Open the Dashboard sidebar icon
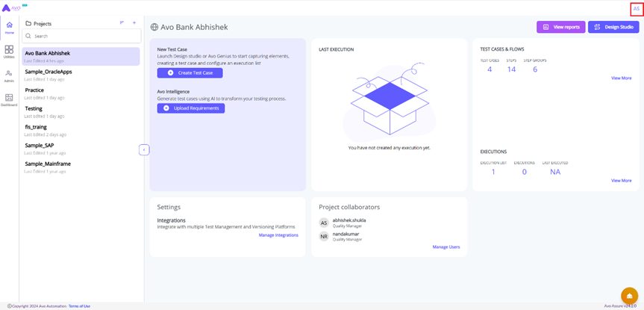 (9, 99)
